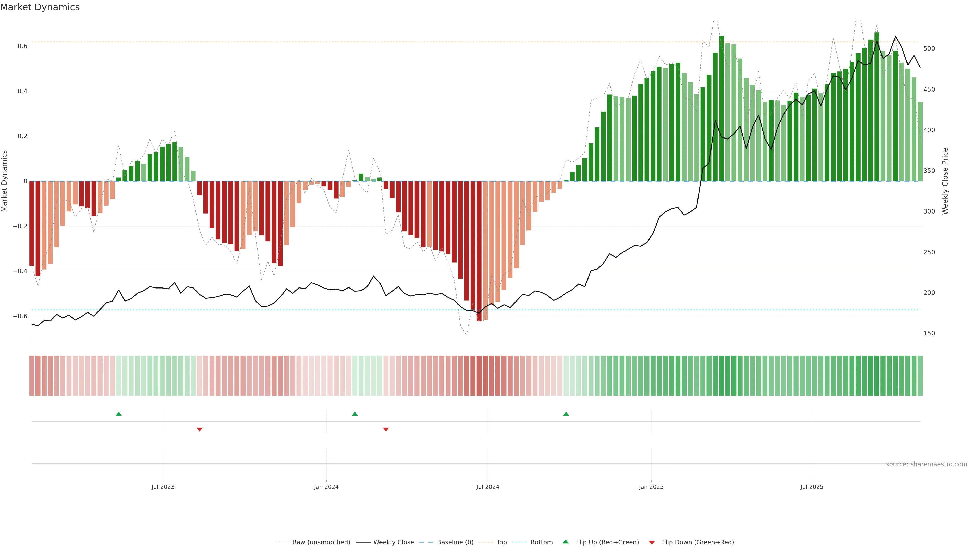This screenshot has height=551, width=980.
Task: Click the first green Flip Up triangle marker
Action: click(119, 414)
